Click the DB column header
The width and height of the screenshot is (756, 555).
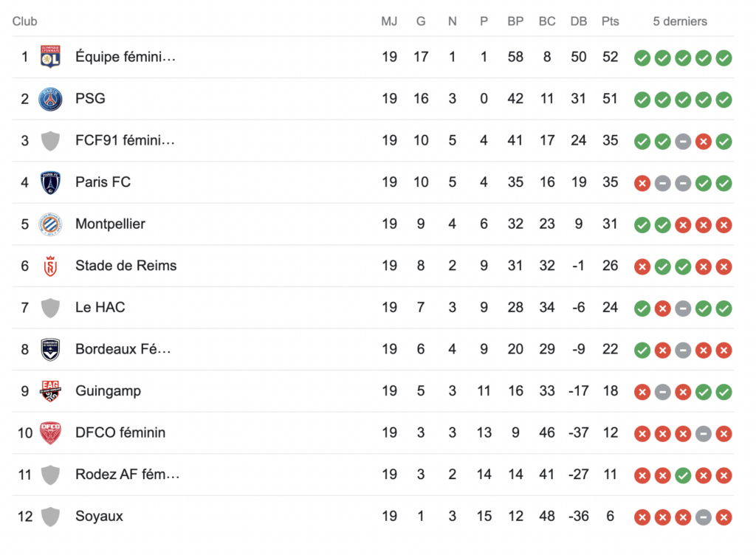tap(579, 21)
